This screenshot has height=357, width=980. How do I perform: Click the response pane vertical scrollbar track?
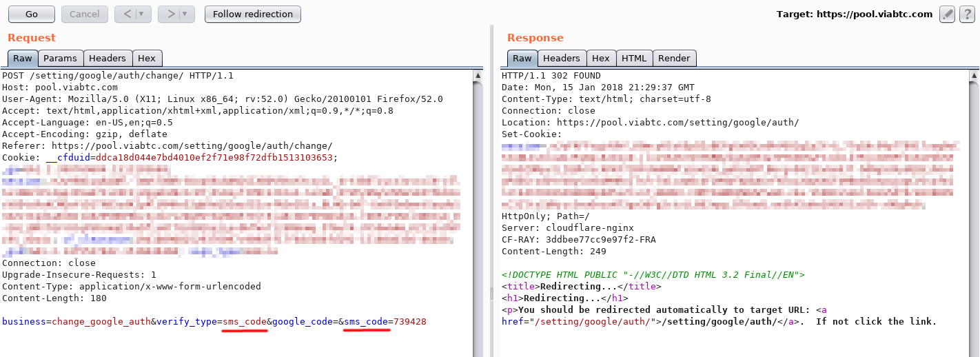pos(974,218)
